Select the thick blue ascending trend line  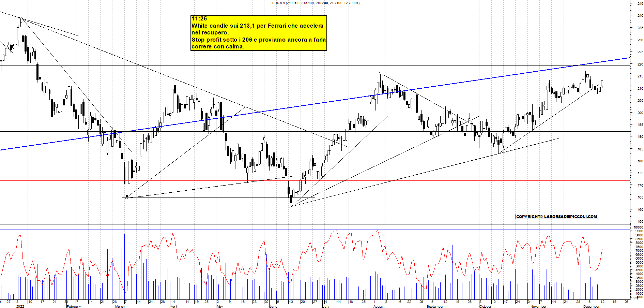[315, 104]
